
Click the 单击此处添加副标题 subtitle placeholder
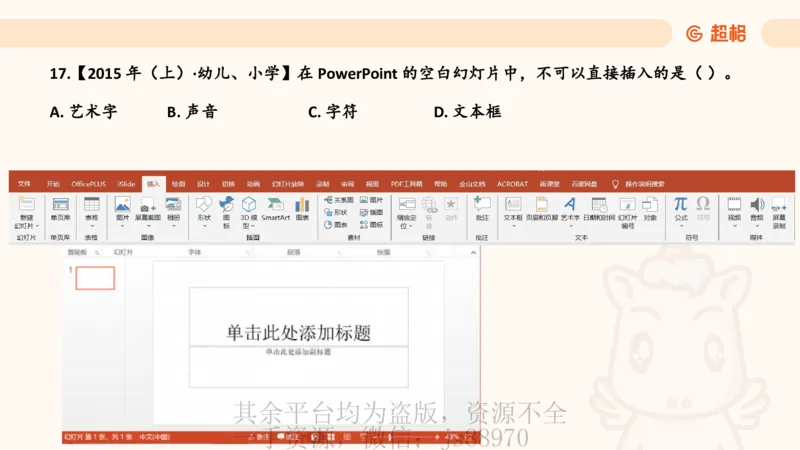point(298,352)
